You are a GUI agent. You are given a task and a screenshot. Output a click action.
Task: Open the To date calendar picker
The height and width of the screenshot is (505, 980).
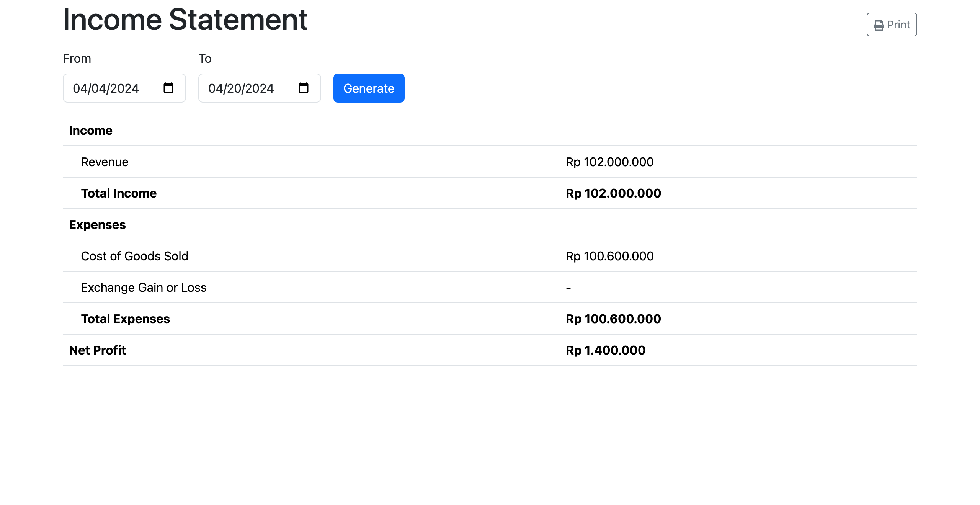304,88
